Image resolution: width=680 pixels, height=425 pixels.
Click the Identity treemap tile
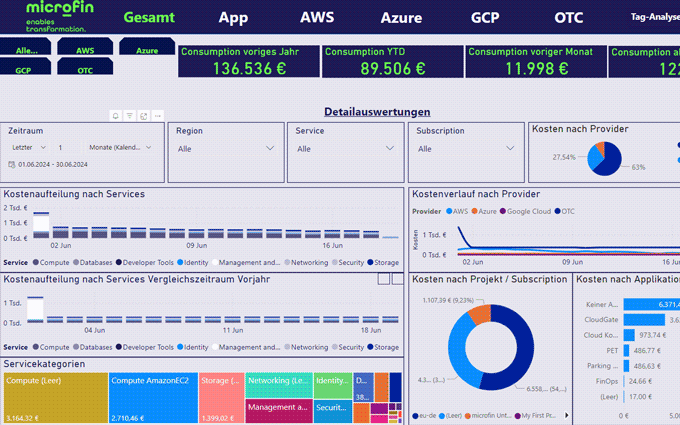(333, 385)
